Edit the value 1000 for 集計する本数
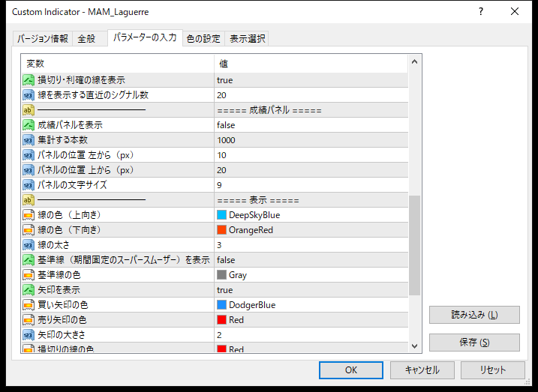Image resolution: width=538 pixels, height=392 pixels. pos(311,140)
